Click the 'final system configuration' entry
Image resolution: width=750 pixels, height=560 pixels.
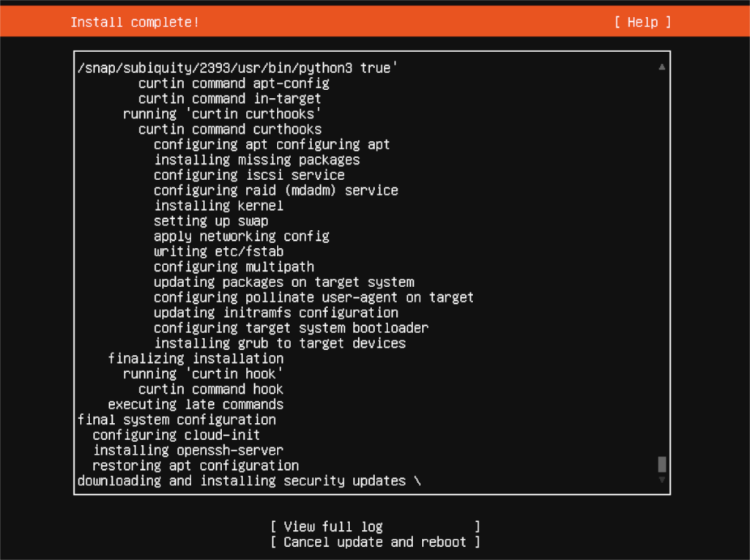pyautogui.click(x=177, y=419)
